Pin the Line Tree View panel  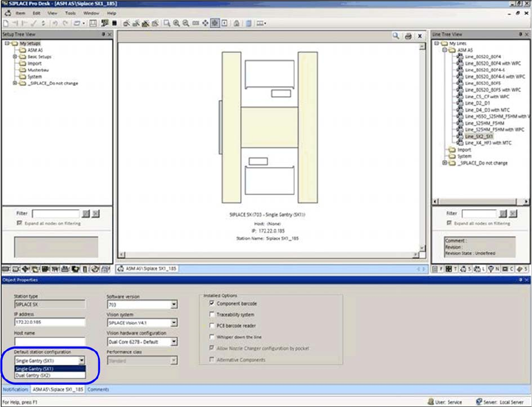520,35
